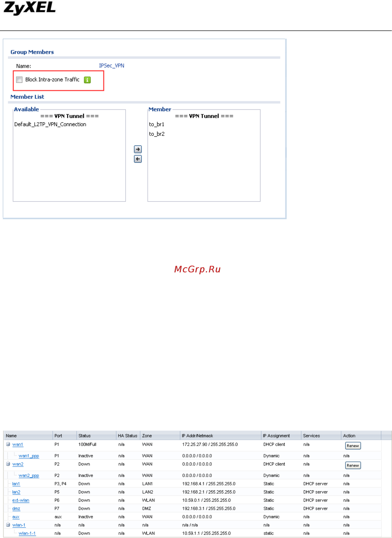Screen dimensions: 392x538
Task: Click the Name column header
Action: (28, 436)
